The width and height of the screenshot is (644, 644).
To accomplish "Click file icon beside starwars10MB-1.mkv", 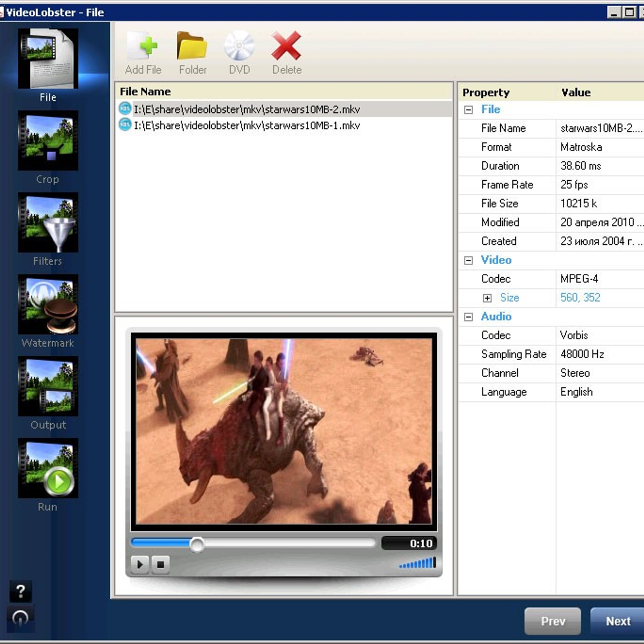I will point(125,125).
